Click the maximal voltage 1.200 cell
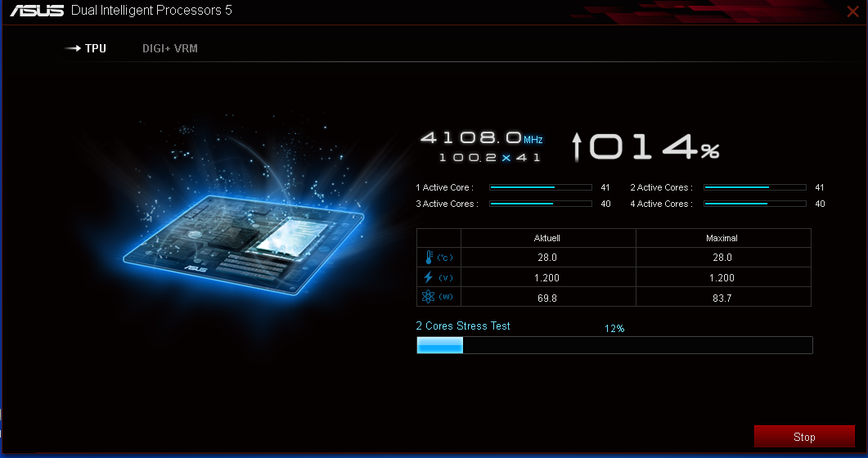 pyautogui.click(x=723, y=277)
